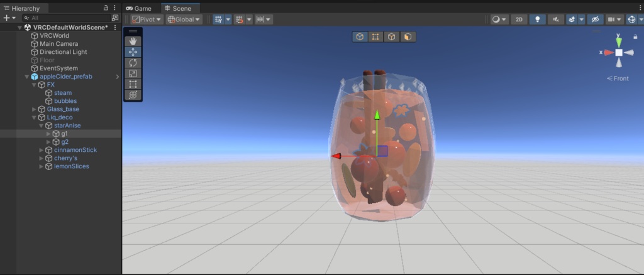Open the grid visibility dropdown arrow

tap(228, 19)
